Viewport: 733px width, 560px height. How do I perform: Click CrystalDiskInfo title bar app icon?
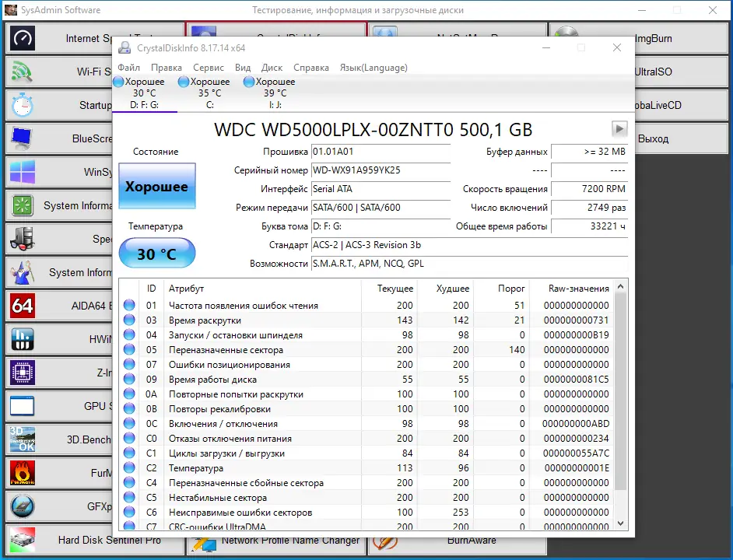coord(125,47)
